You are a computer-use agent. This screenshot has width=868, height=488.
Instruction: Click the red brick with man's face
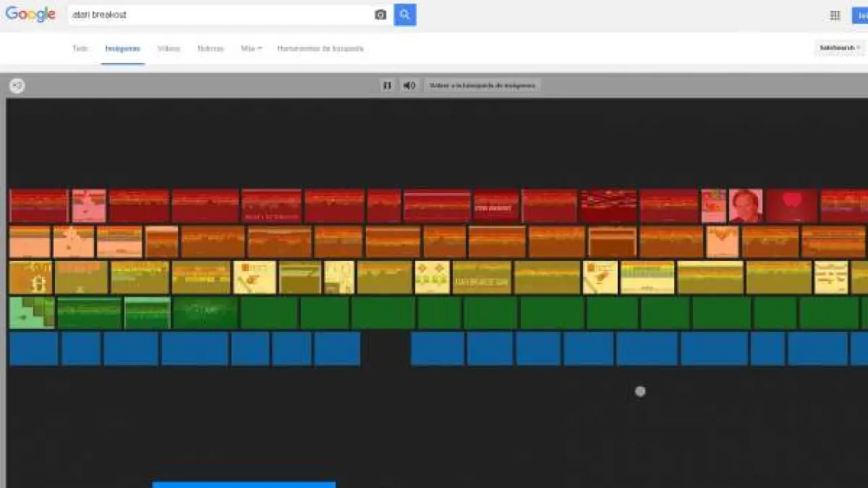[x=745, y=205]
